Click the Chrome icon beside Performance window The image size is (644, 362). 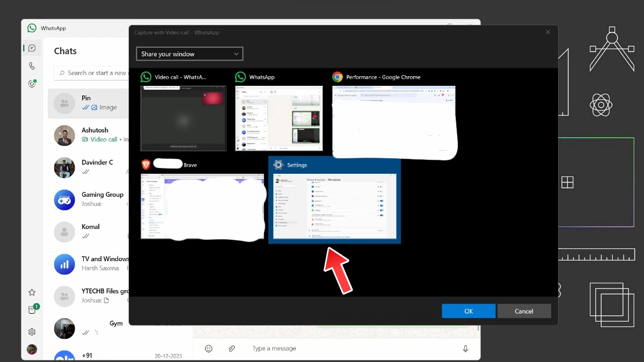pyautogui.click(x=338, y=77)
